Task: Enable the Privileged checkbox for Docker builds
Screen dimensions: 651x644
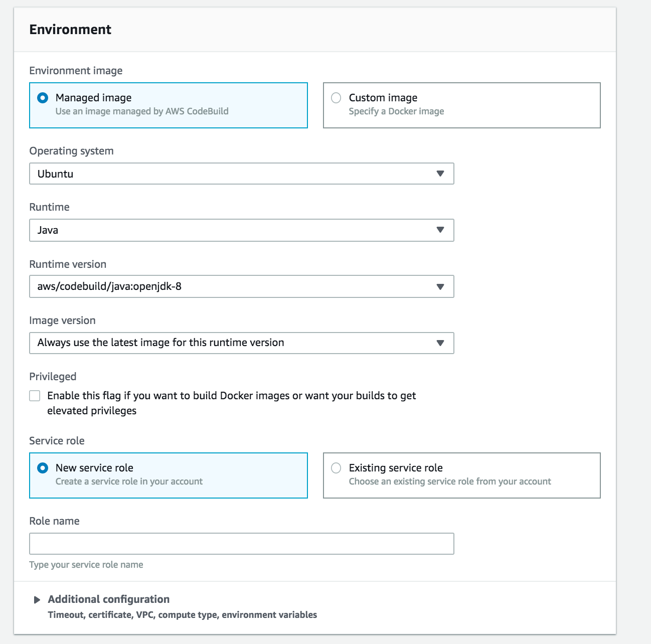Action: tap(35, 396)
